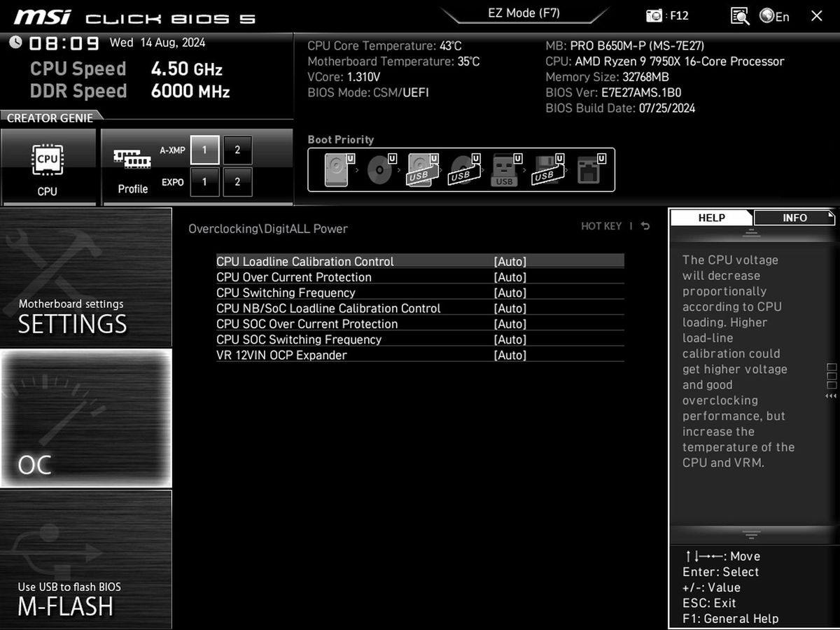The image size is (840, 630).
Task: Select the CPU NB/SoC Loadline Calibration Control label
Action: (328, 308)
